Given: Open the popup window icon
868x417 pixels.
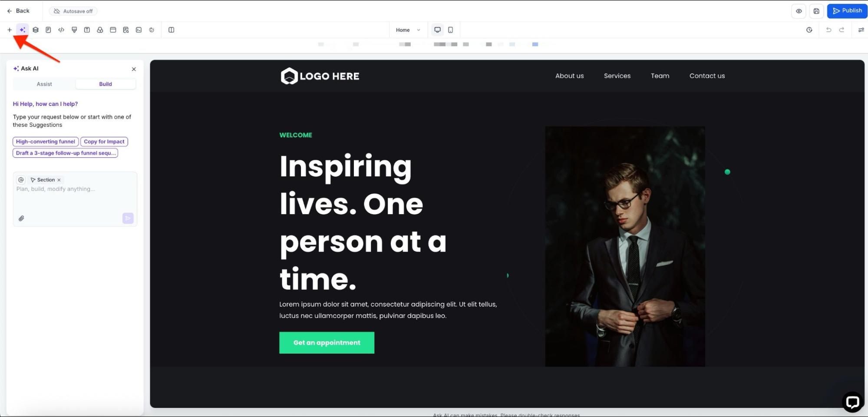Looking at the screenshot, I should (113, 30).
